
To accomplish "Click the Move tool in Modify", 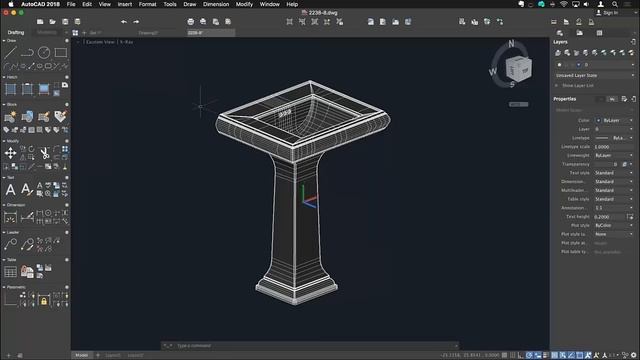I will coord(10,153).
